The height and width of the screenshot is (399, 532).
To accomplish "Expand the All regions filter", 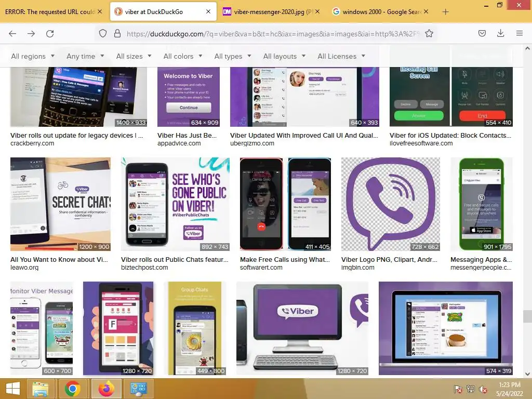I will click(x=33, y=56).
